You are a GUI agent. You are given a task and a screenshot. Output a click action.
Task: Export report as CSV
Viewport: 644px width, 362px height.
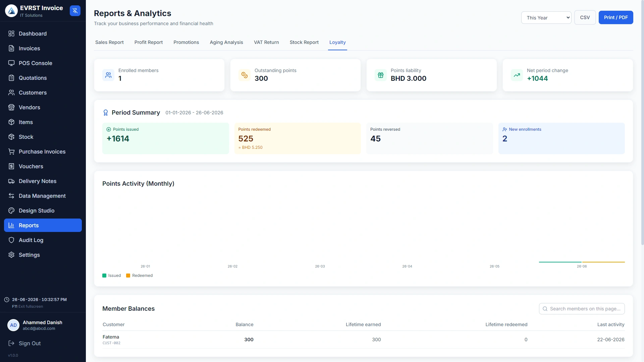click(585, 17)
